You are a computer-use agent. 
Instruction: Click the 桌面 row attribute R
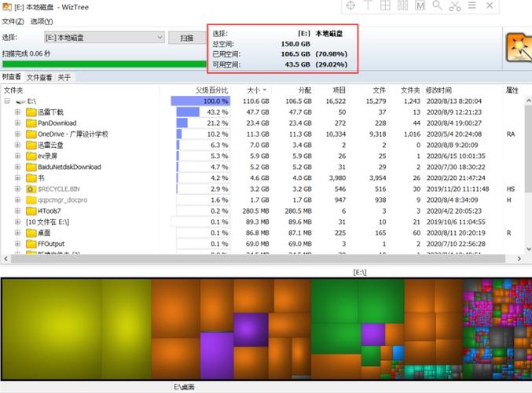(x=509, y=233)
